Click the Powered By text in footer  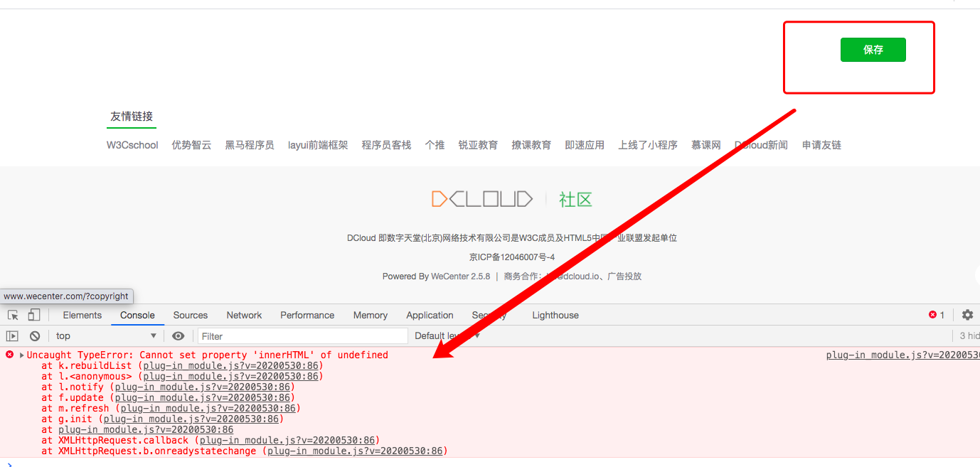coord(405,277)
